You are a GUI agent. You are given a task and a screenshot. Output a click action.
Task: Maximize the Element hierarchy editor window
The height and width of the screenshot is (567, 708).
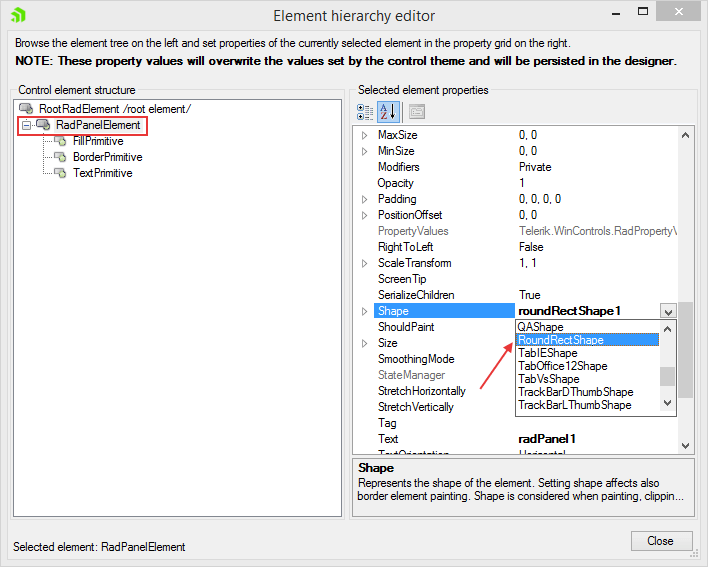[643, 12]
